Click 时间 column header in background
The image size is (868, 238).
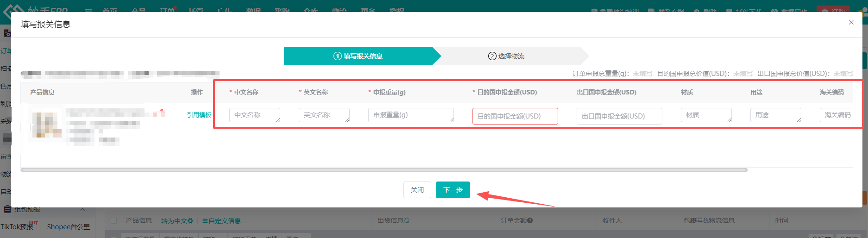click(x=782, y=220)
